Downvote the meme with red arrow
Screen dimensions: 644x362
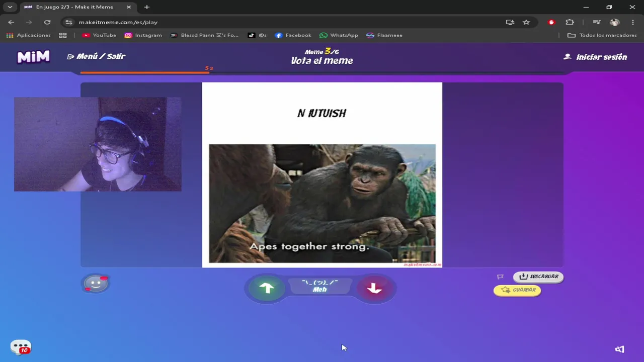tap(374, 288)
